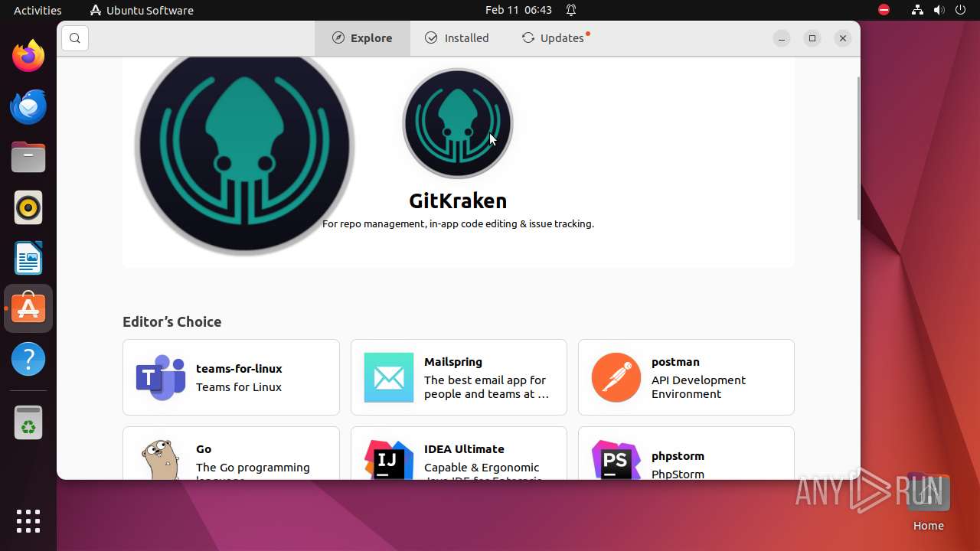
Task: Switch to the Explore tab
Action: 362,38
